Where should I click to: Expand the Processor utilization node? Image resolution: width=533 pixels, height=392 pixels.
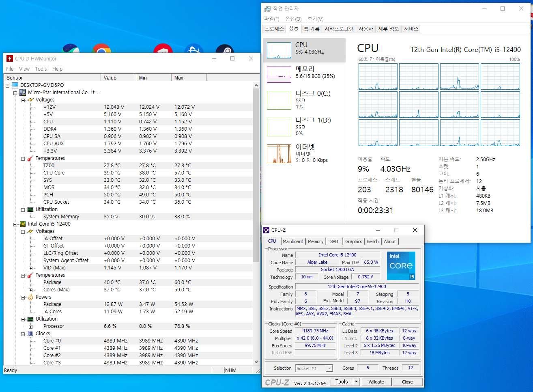[30, 327]
